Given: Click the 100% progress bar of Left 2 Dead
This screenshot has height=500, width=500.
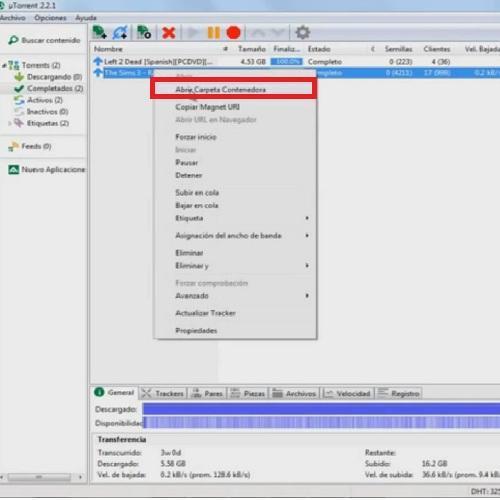Looking at the screenshot, I should coord(287,62).
